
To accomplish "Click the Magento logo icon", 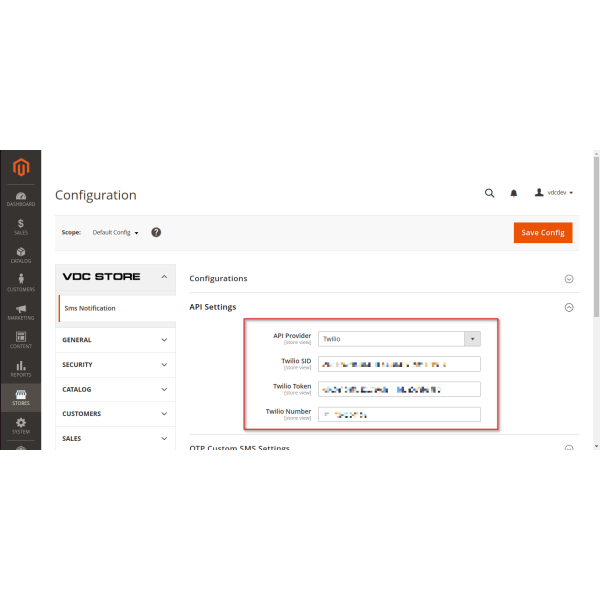I will click(x=20, y=167).
